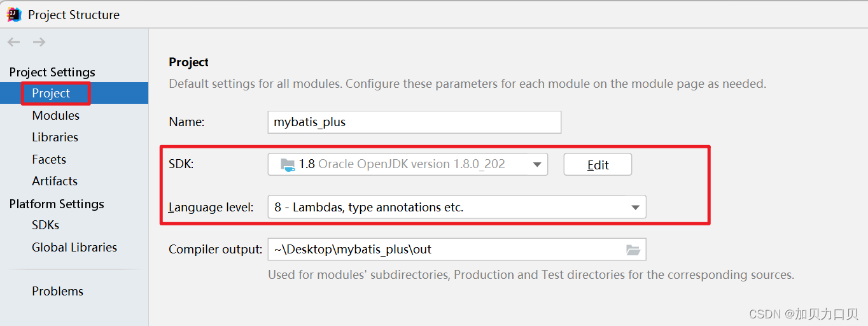Open SDKs under Platform Settings
The width and height of the screenshot is (868, 326).
[45, 225]
